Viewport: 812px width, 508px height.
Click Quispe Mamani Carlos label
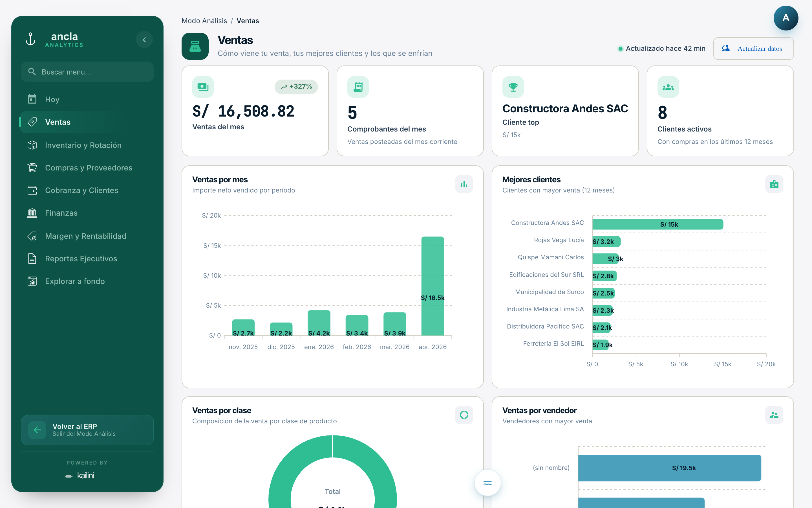(550, 257)
